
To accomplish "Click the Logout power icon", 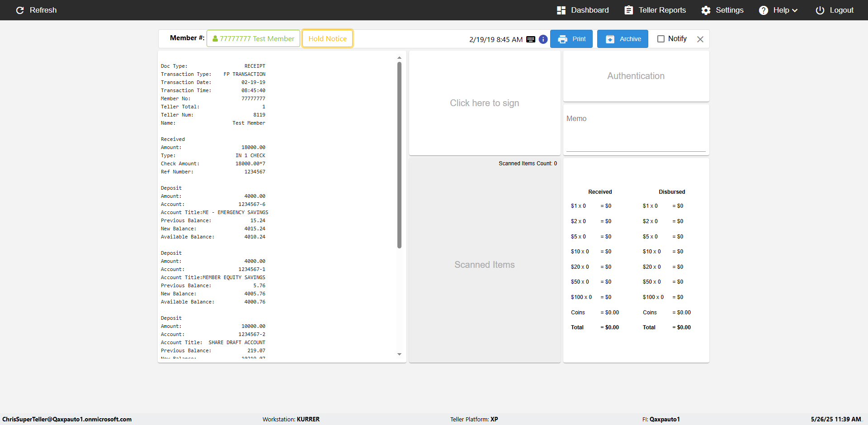I will [x=820, y=10].
